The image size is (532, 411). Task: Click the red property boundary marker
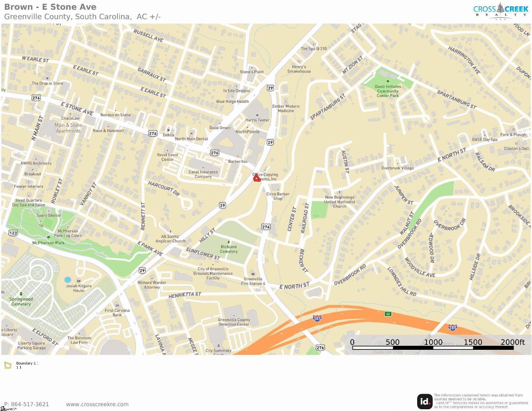click(x=257, y=178)
